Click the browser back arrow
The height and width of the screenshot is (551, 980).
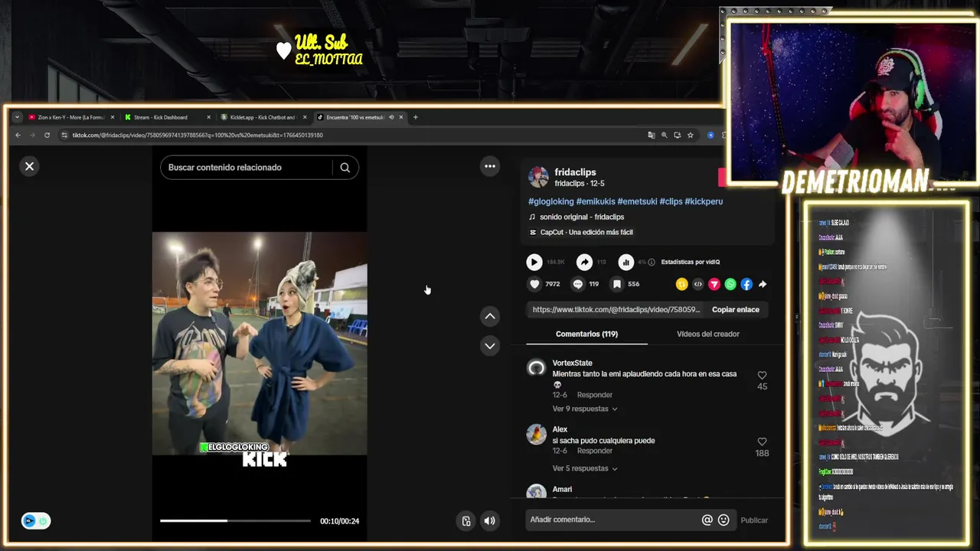[x=18, y=135]
